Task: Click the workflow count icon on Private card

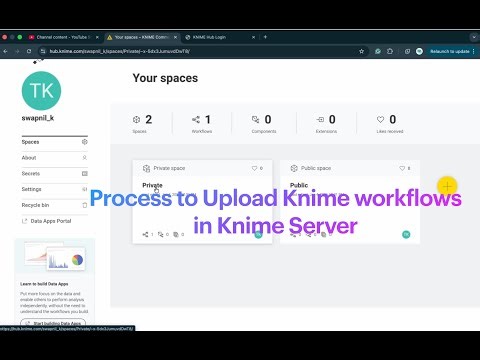Action: click(x=146, y=234)
